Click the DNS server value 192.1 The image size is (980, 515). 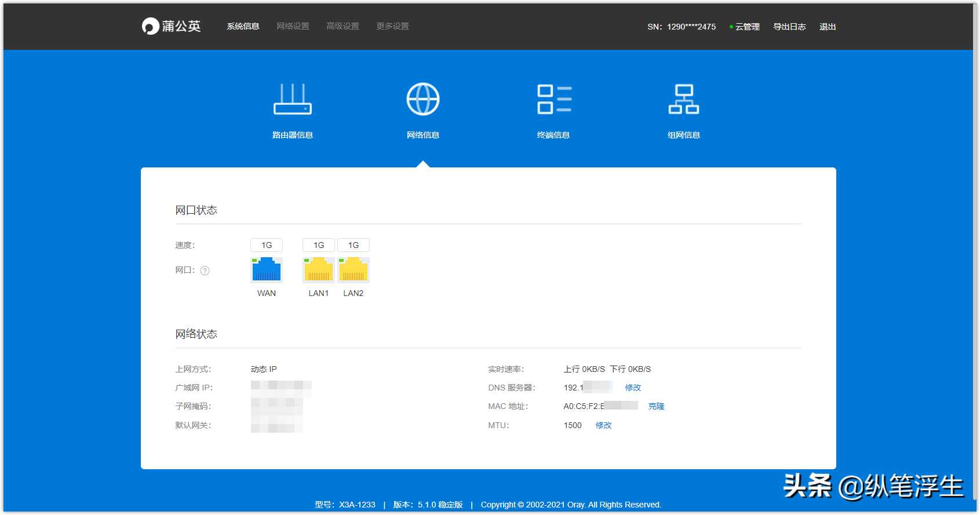point(573,388)
